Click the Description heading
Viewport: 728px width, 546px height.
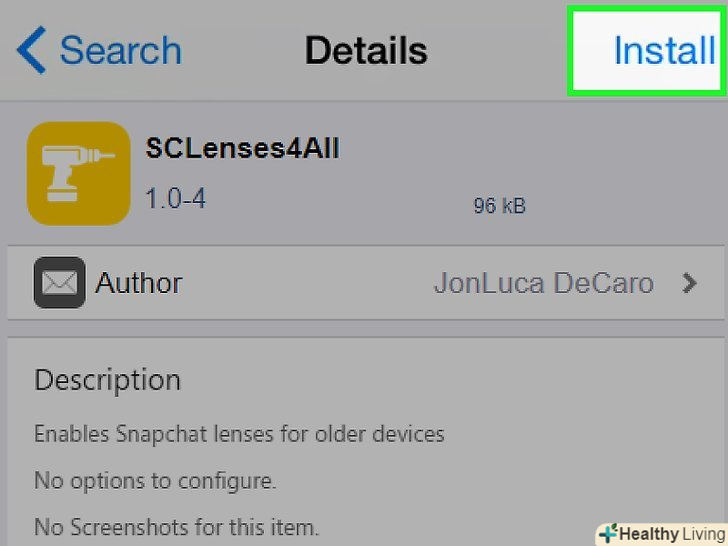coord(107,380)
